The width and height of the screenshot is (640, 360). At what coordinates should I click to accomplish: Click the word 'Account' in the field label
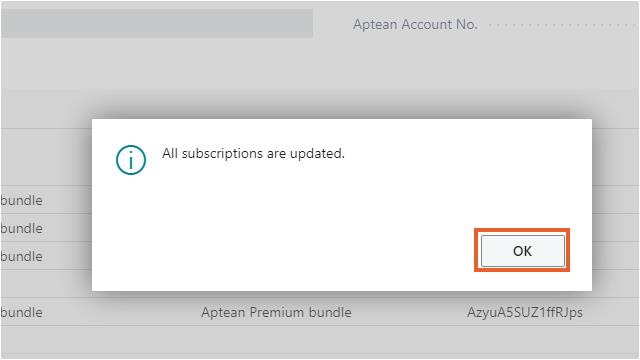(426, 24)
